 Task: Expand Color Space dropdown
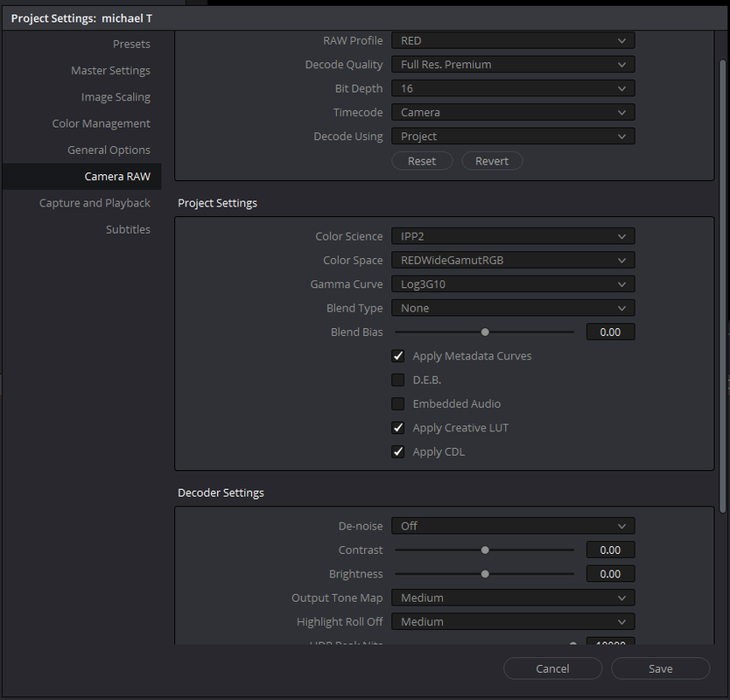[513, 260]
